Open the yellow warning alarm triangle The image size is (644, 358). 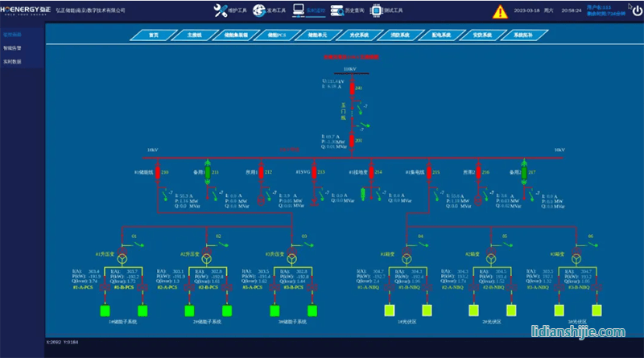click(x=500, y=12)
